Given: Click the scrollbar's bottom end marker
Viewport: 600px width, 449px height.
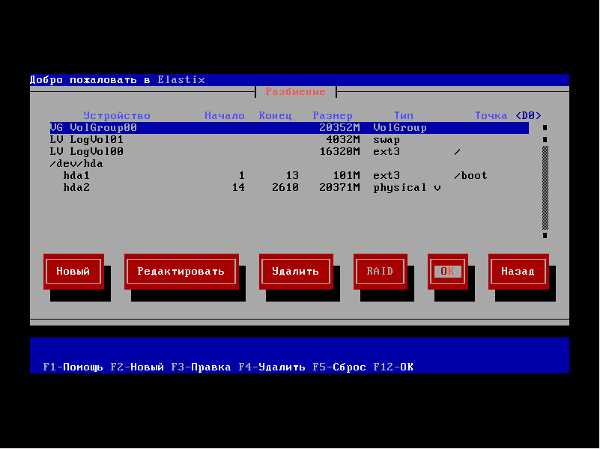Looking at the screenshot, I should click(545, 236).
